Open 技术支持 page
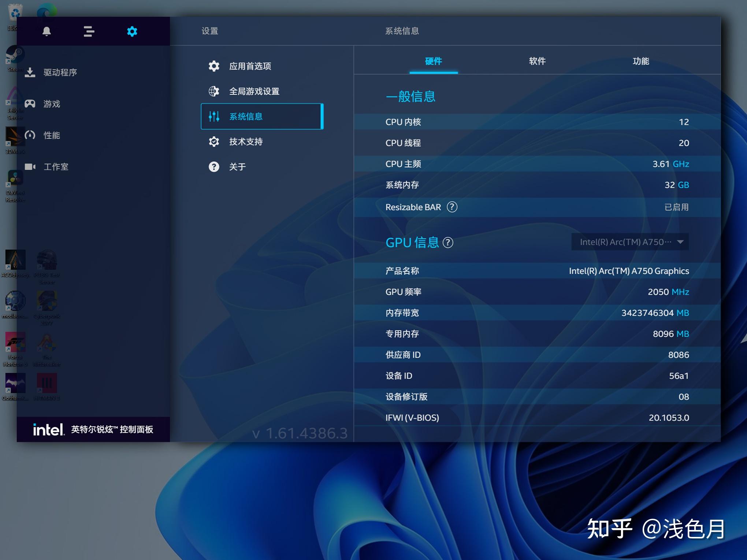 pos(246,142)
